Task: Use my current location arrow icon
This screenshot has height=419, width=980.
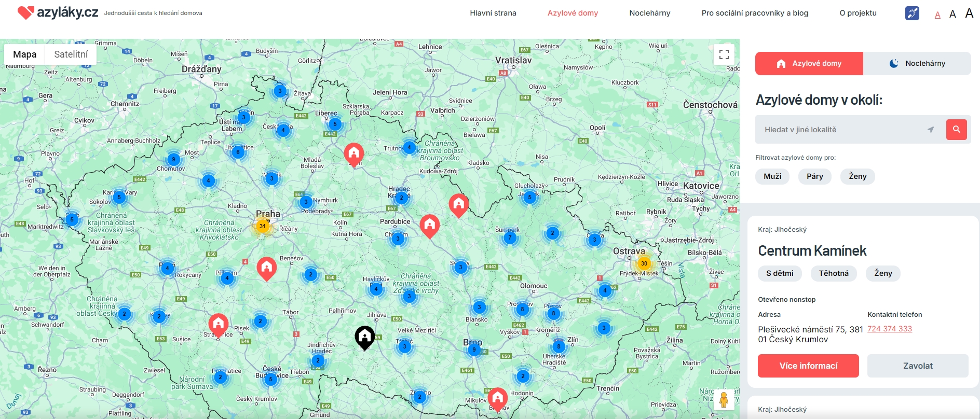Action: (931, 130)
